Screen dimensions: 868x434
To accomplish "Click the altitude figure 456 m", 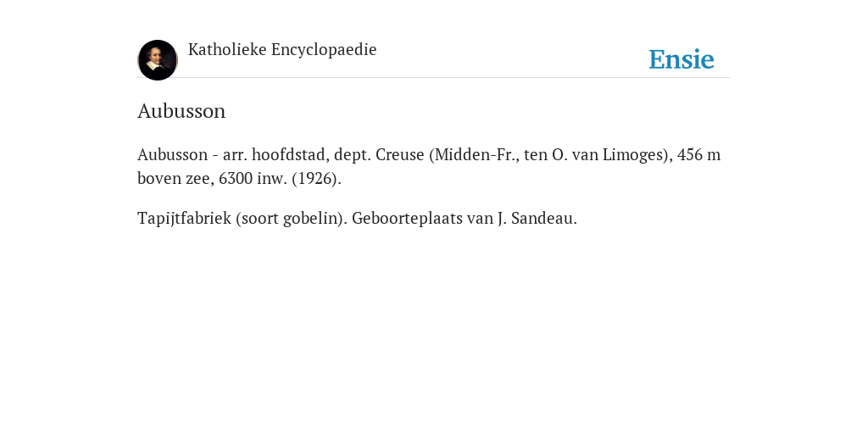I will 699,154.
